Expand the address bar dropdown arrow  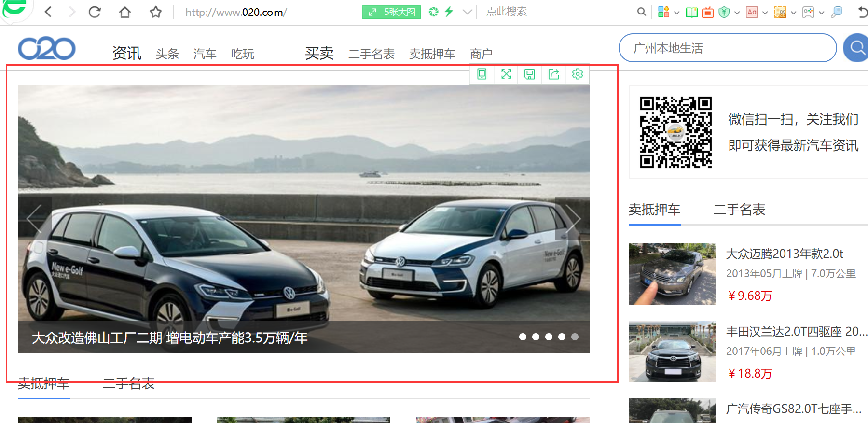(467, 12)
